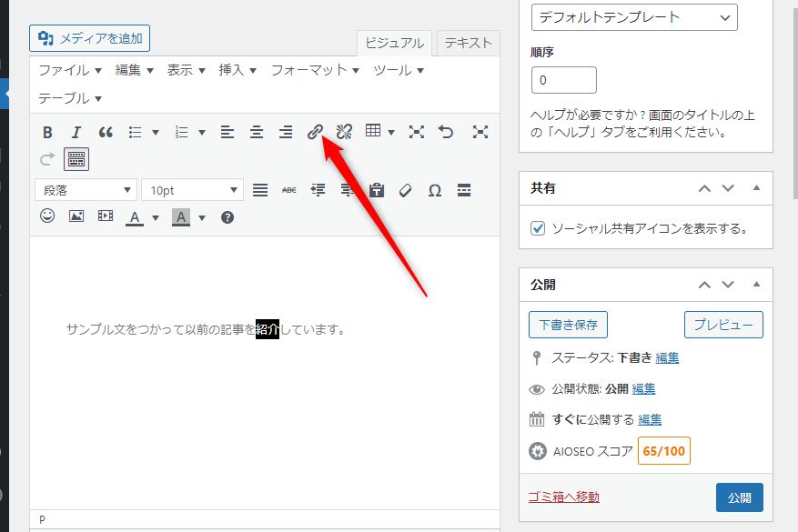Collapse the 共有 panel

[x=756, y=188]
